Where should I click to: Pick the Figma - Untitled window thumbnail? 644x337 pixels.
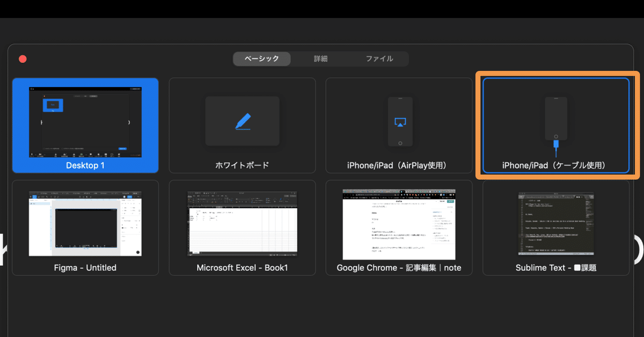click(85, 223)
